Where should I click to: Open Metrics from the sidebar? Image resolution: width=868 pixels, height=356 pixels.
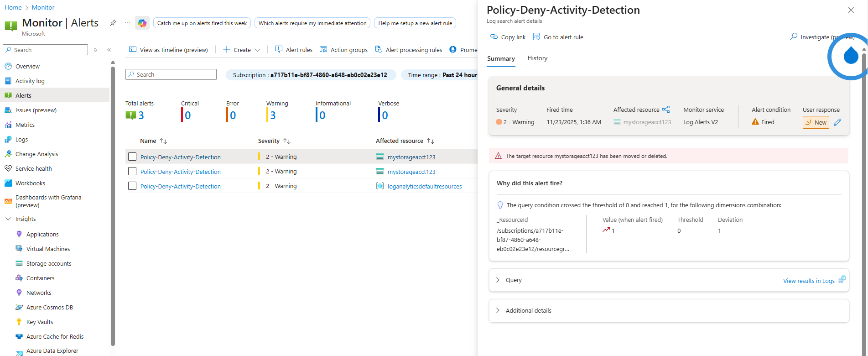click(x=25, y=125)
